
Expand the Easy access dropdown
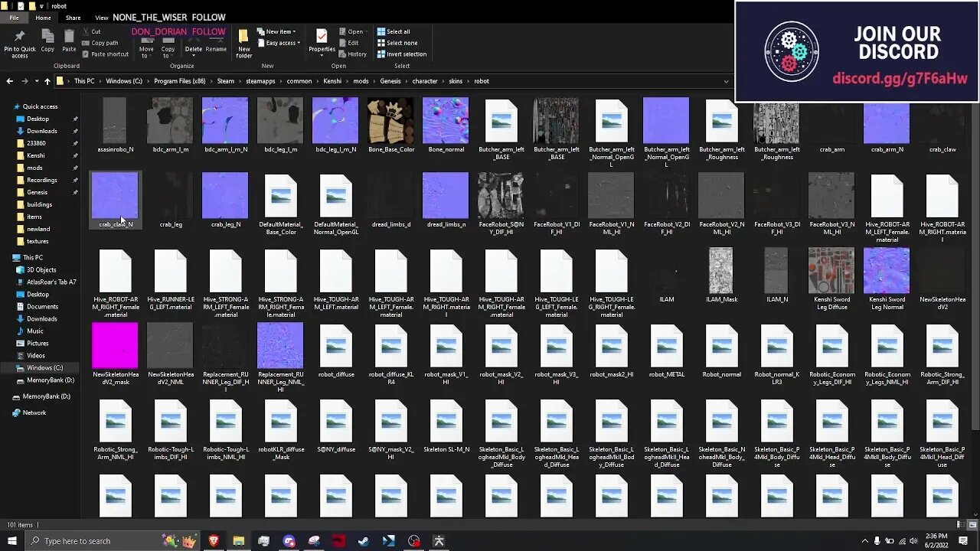pos(279,43)
